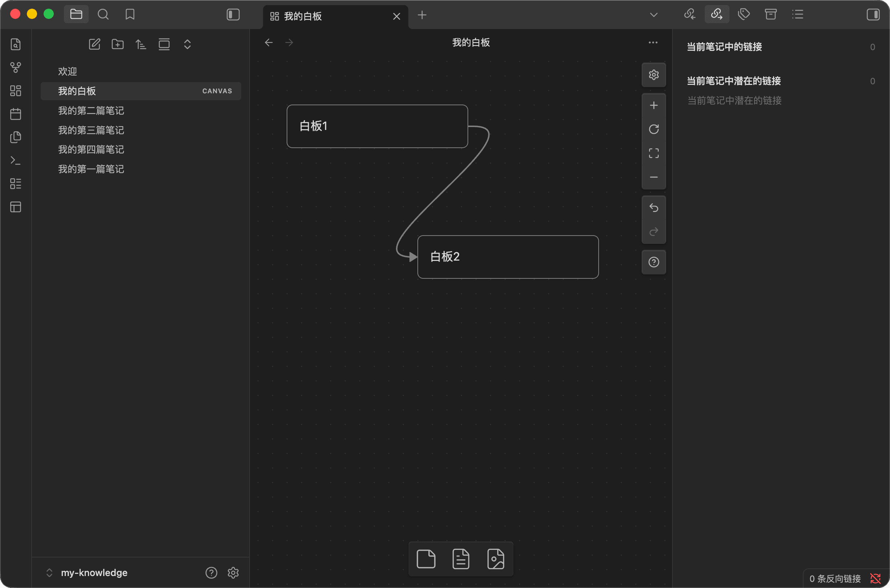Add a new card to the canvas
This screenshot has height=588, width=890.
(x=426, y=559)
